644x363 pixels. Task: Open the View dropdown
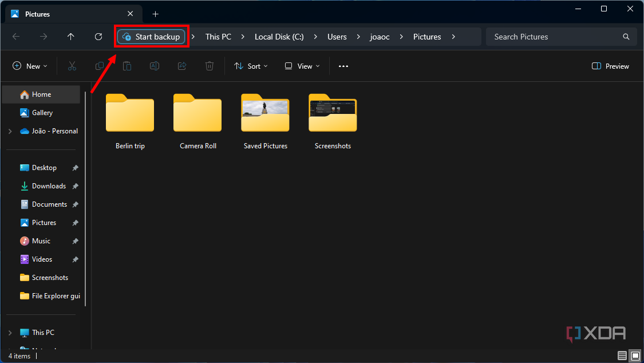pyautogui.click(x=301, y=66)
